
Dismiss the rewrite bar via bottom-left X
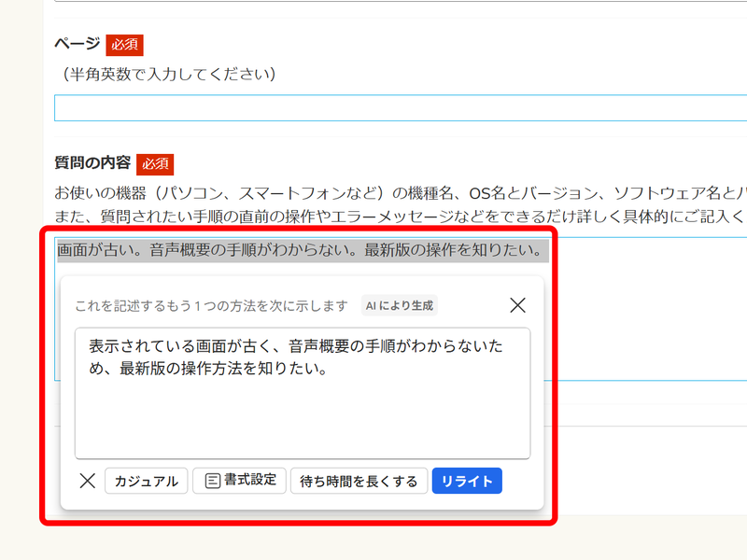pyautogui.click(x=88, y=481)
